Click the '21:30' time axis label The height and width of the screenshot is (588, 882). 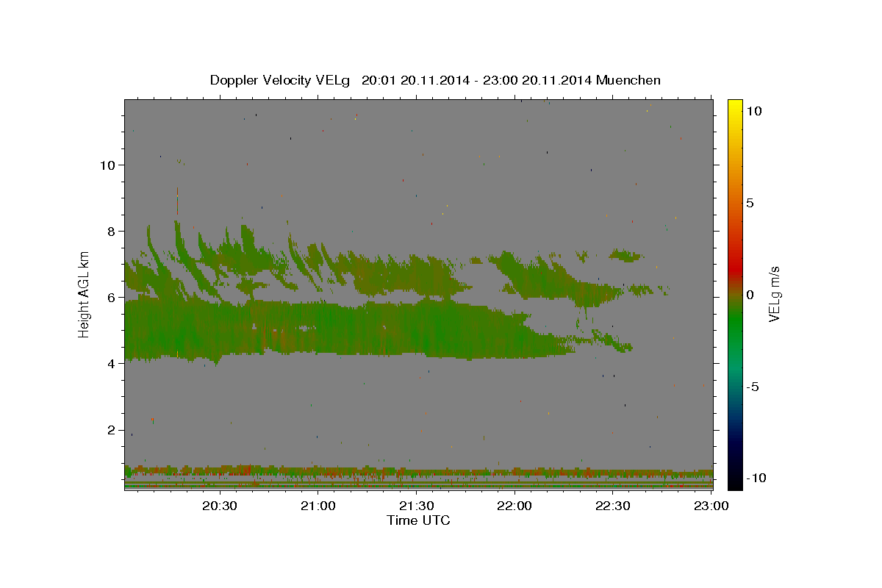point(416,506)
